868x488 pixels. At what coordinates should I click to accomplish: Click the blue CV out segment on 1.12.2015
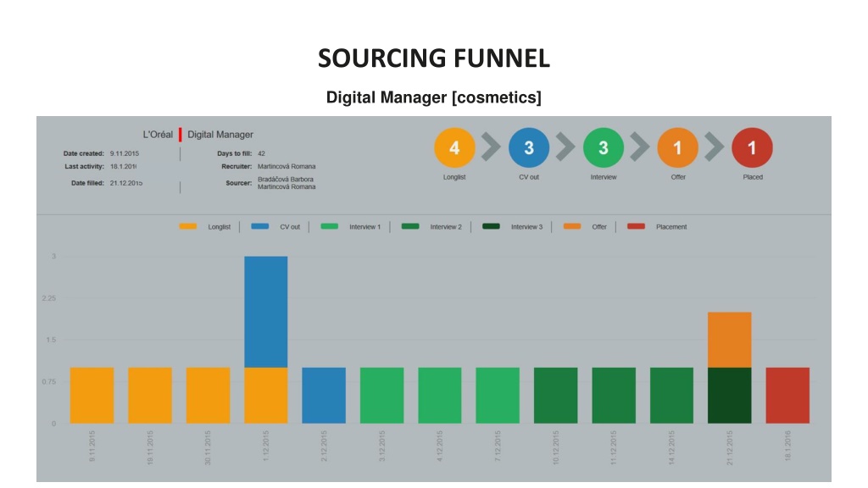265,312
